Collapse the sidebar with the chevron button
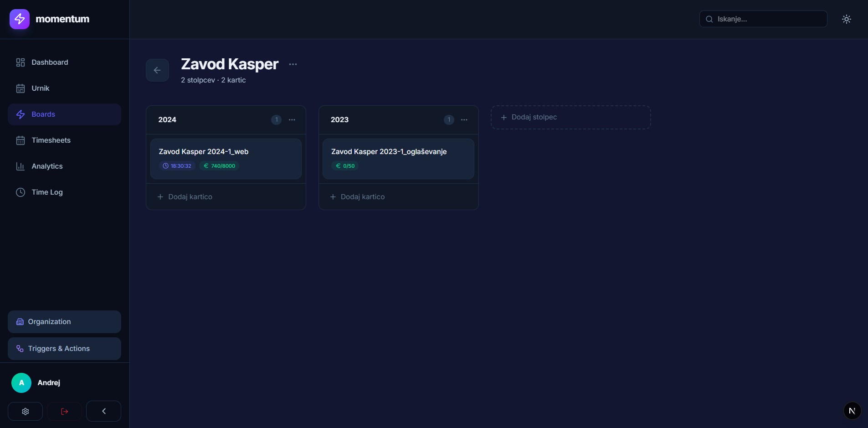This screenshot has height=428, width=868. click(103, 411)
